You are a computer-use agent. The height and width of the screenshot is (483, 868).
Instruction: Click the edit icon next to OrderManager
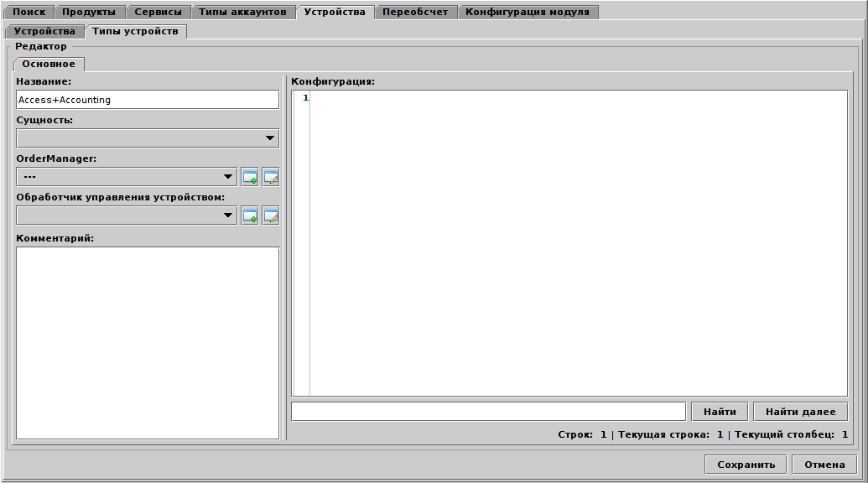(x=270, y=177)
